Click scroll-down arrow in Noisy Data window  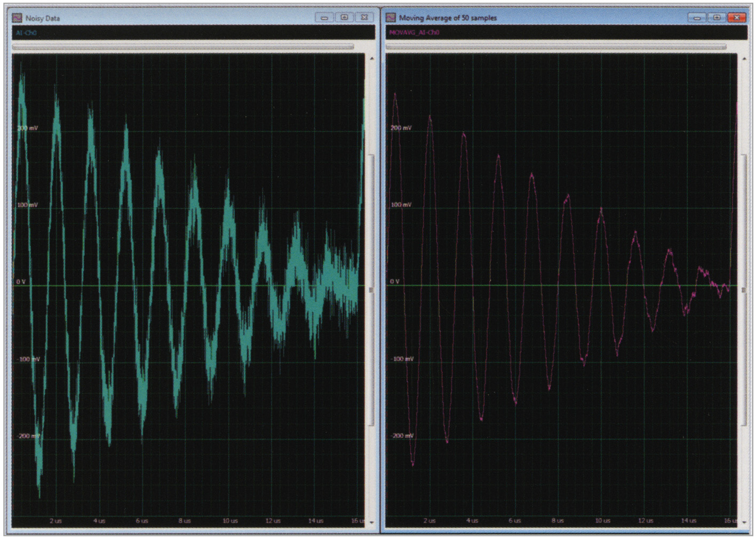click(371, 522)
